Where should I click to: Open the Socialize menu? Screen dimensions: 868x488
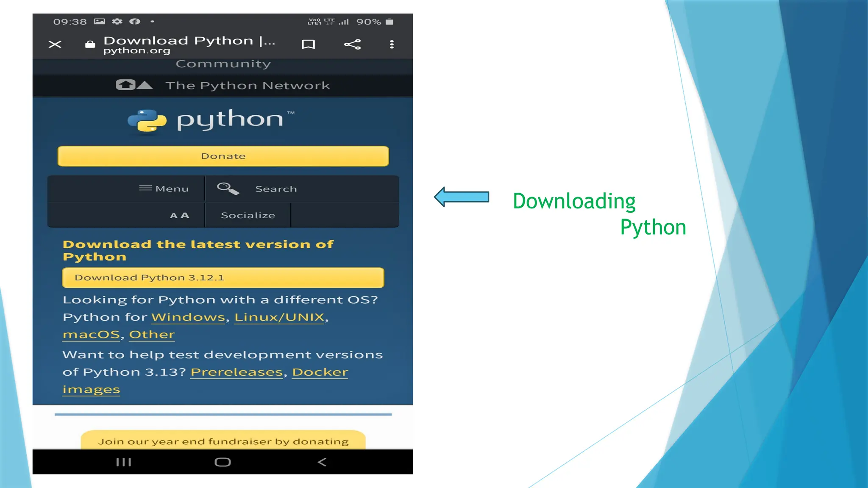pyautogui.click(x=248, y=215)
